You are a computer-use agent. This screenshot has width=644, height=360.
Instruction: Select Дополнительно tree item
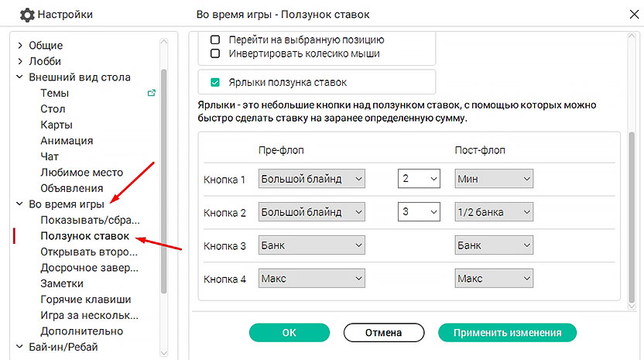(82, 331)
